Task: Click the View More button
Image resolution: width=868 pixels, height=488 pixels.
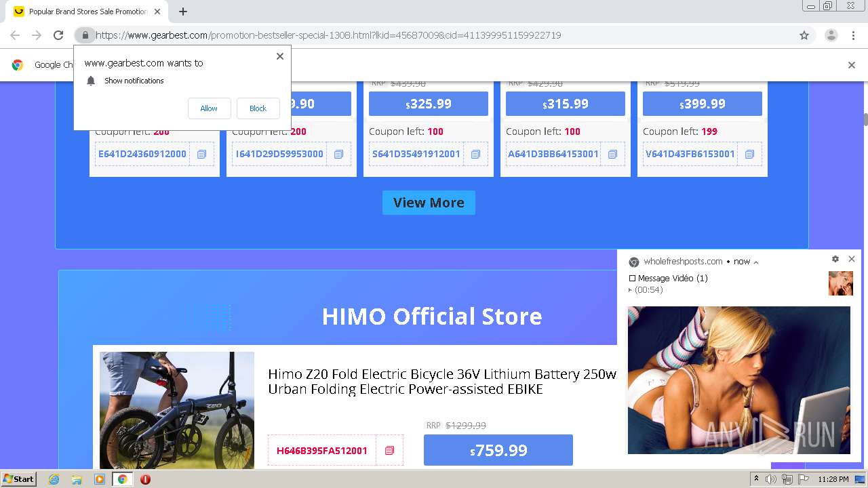Action: point(429,203)
